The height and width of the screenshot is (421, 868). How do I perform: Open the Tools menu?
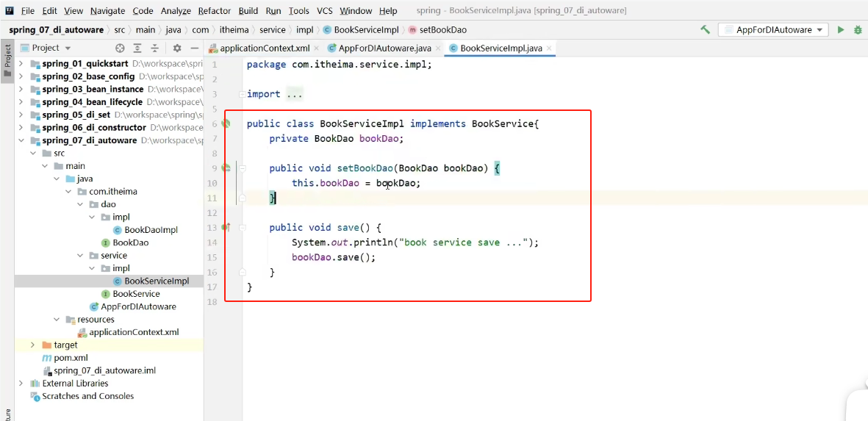299,10
